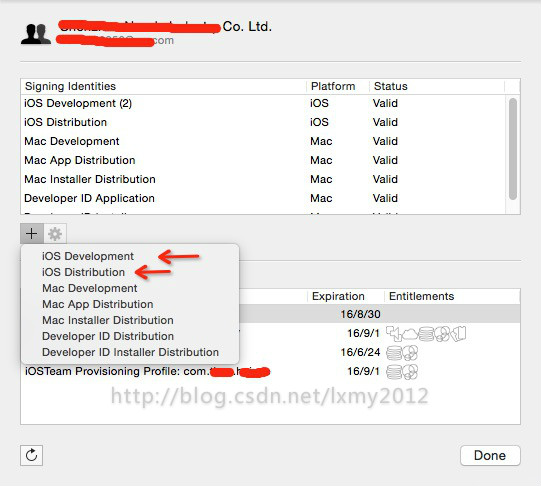Select Mac Installer Distribution signing identity row
This screenshot has height=486, width=541.
(x=263, y=179)
